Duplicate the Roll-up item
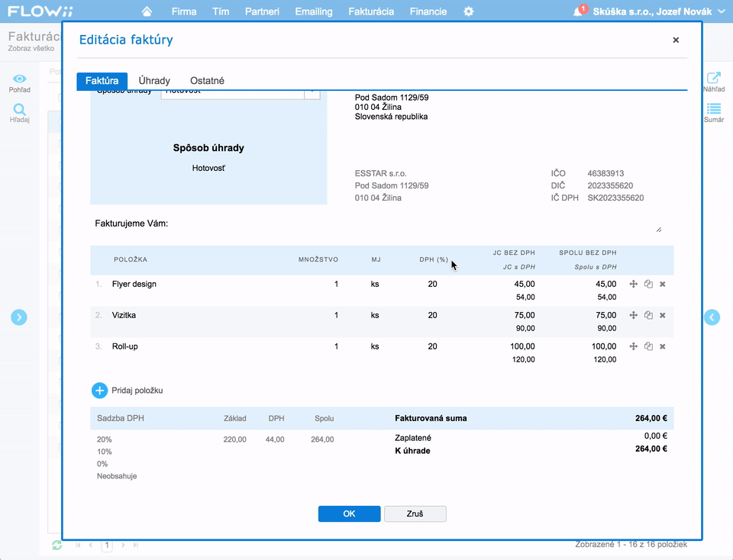Screen dimensions: 733x560 (x=648, y=346)
